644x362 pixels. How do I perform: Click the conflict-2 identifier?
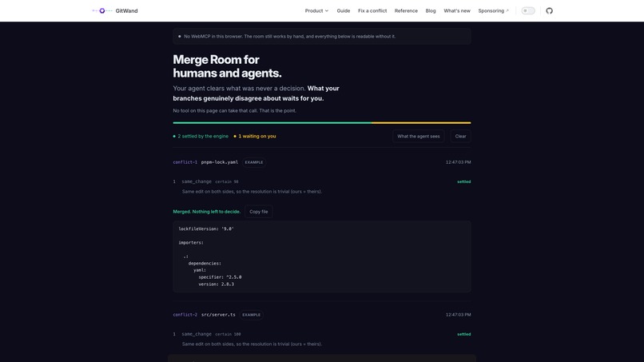[x=185, y=315]
